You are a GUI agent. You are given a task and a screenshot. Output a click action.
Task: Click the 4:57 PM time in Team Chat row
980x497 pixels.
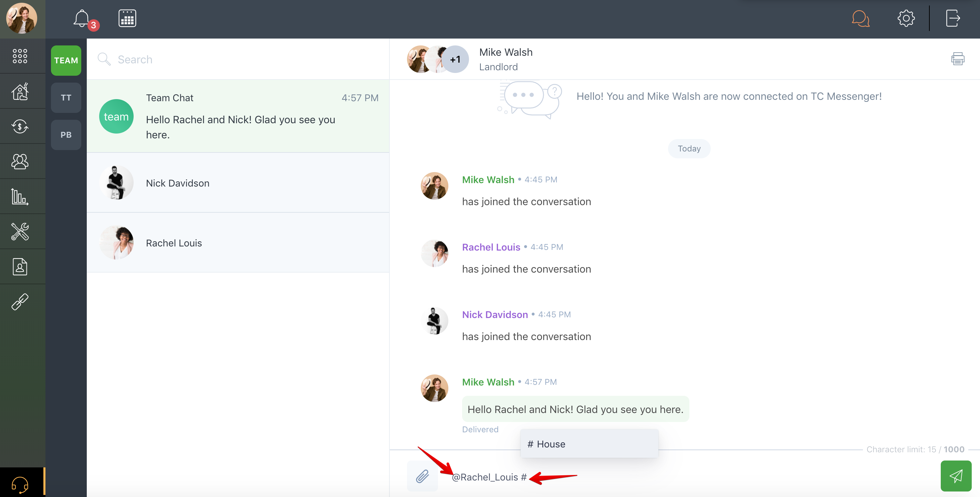pos(359,98)
